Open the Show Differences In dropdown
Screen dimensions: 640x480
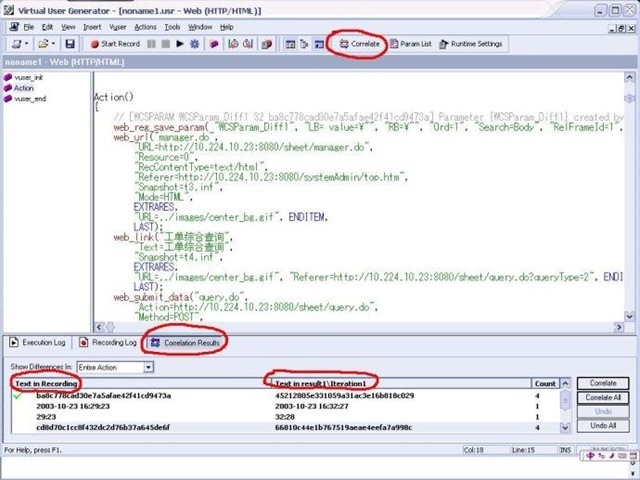pyautogui.click(x=148, y=367)
